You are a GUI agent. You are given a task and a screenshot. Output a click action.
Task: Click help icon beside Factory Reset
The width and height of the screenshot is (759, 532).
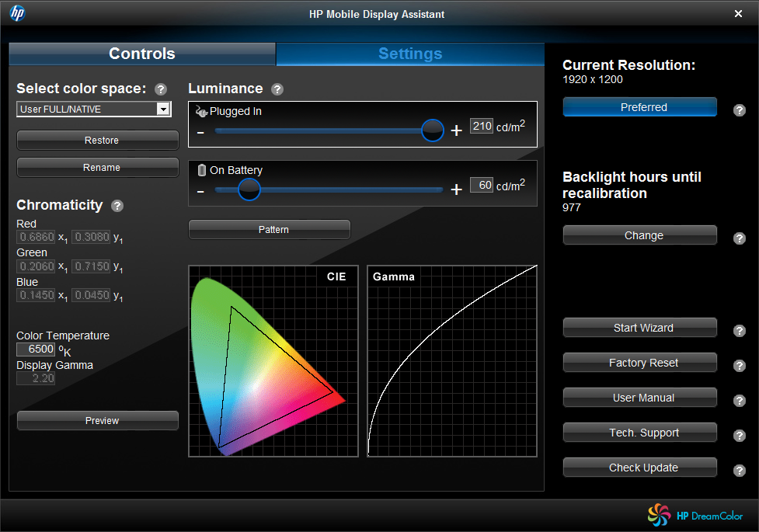point(740,366)
